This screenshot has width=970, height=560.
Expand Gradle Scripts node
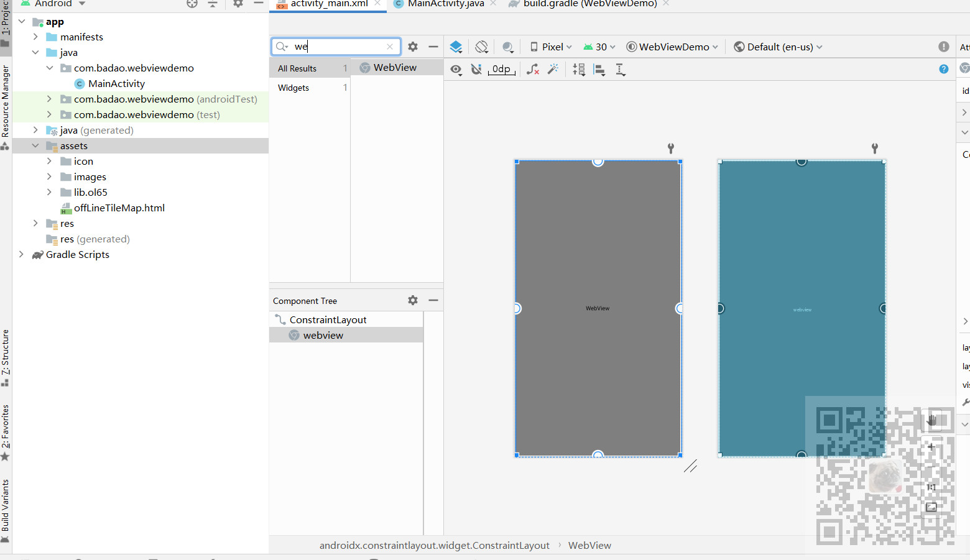tap(22, 254)
